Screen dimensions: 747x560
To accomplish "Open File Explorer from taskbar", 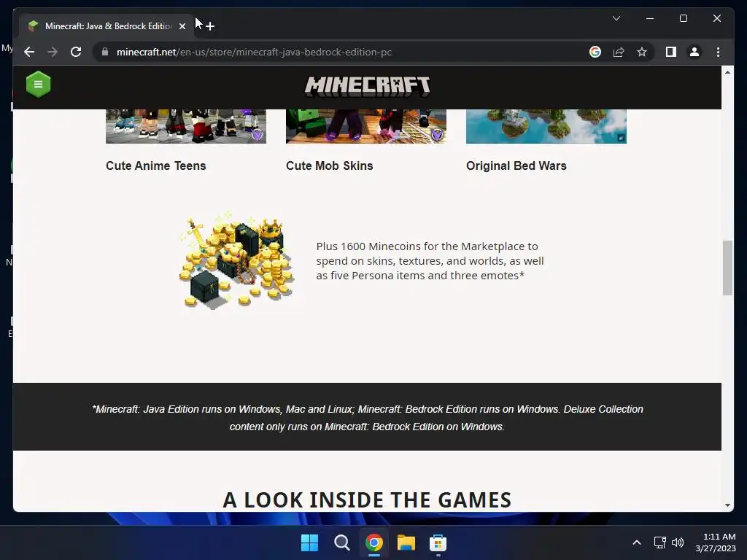I will click(x=406, y=542).
